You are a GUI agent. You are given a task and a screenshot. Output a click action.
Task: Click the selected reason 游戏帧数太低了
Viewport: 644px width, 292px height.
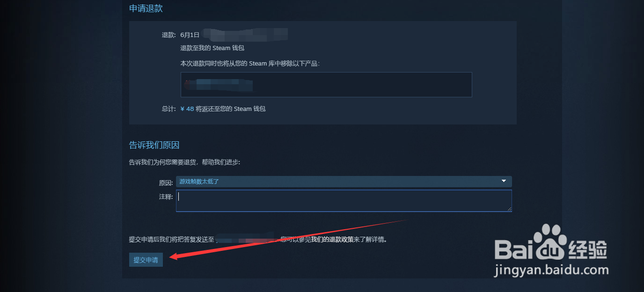point(199,181)
